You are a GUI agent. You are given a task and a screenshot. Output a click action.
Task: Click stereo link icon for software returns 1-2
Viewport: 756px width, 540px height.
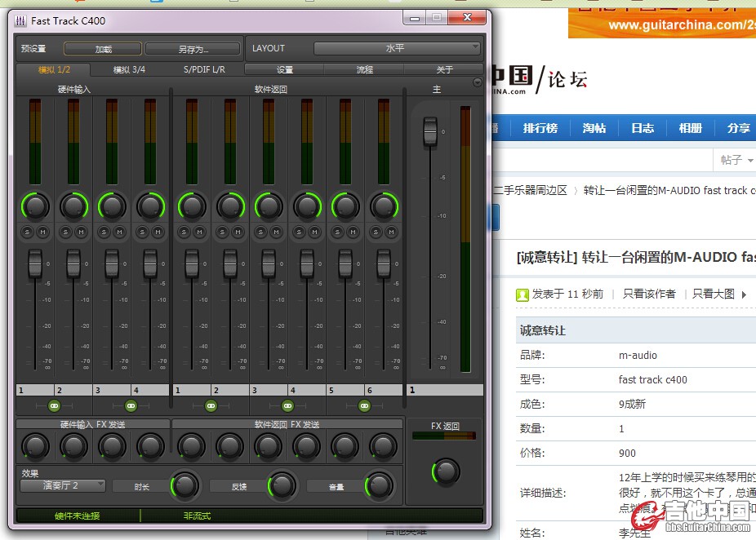(x=211, y=406)
